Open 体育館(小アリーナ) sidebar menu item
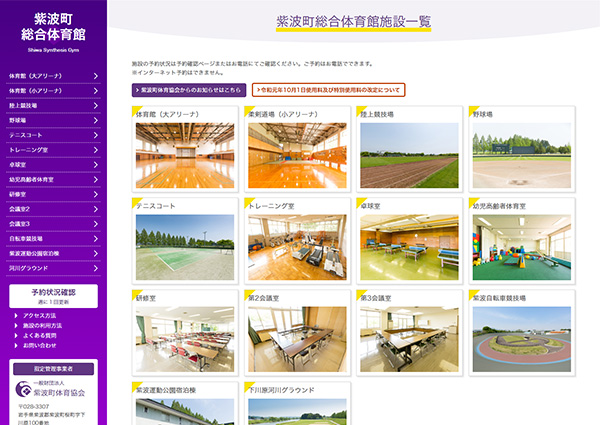 click(x=53, y=91)
